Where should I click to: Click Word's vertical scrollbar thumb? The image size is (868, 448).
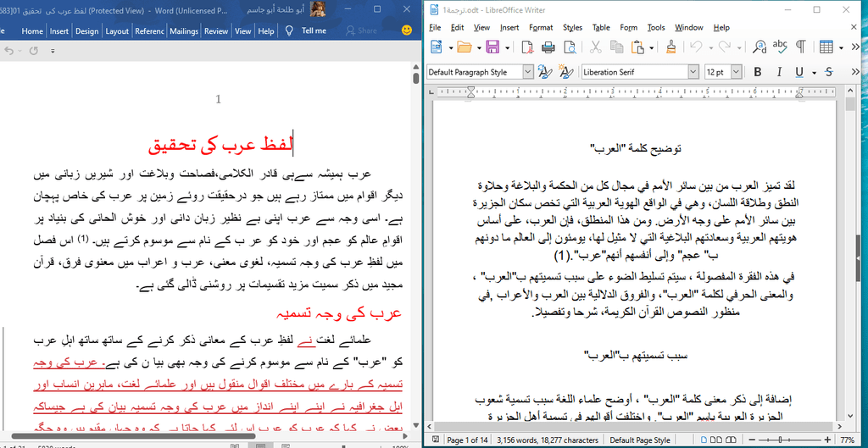[x=415, y=78]
